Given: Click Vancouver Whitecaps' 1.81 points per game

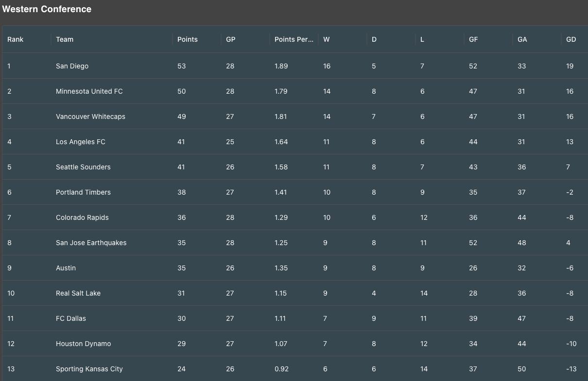Looking at the screenshot, I should click(x=281, y=116).
